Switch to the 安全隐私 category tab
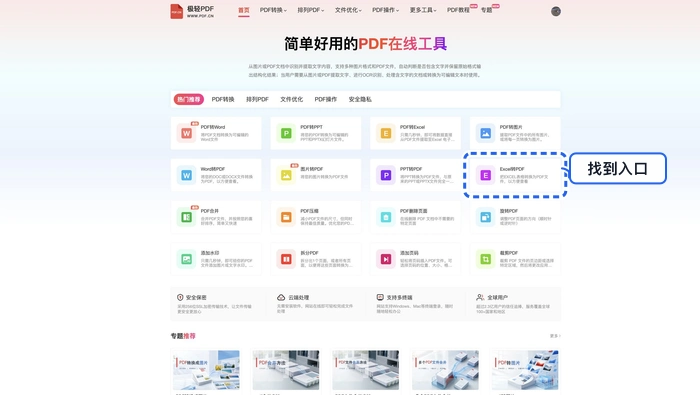700x395 pixels. (x=360, y=99)
